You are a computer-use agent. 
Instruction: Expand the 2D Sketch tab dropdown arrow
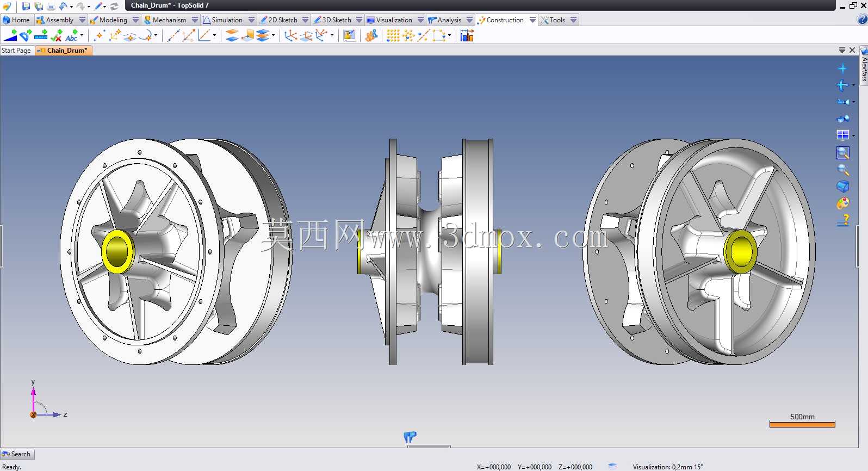click(x=306, y=20)
